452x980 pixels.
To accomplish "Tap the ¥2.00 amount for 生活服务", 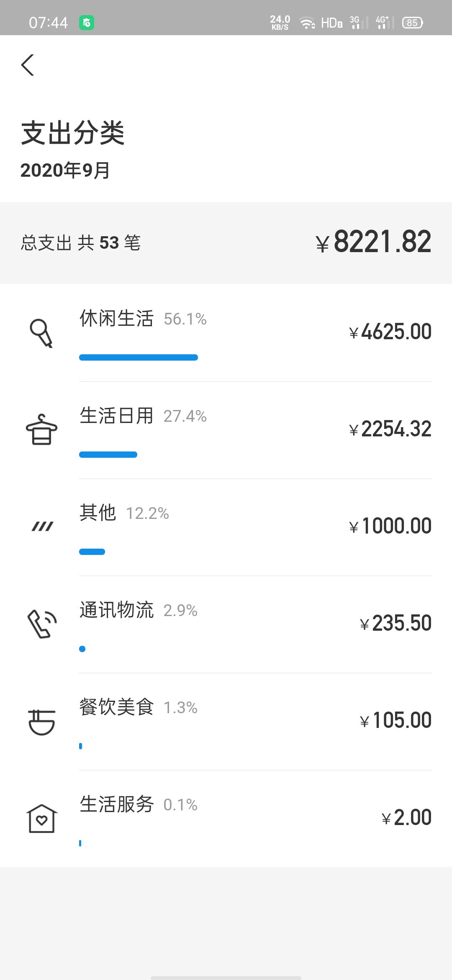I will pos(406,818).
